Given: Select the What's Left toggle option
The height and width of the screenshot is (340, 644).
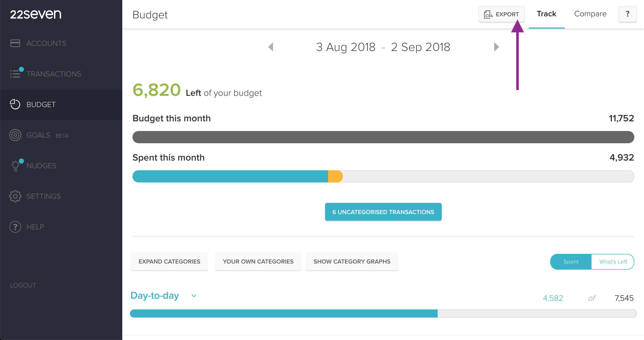Looking at the screenshot, I should [613, 262].
